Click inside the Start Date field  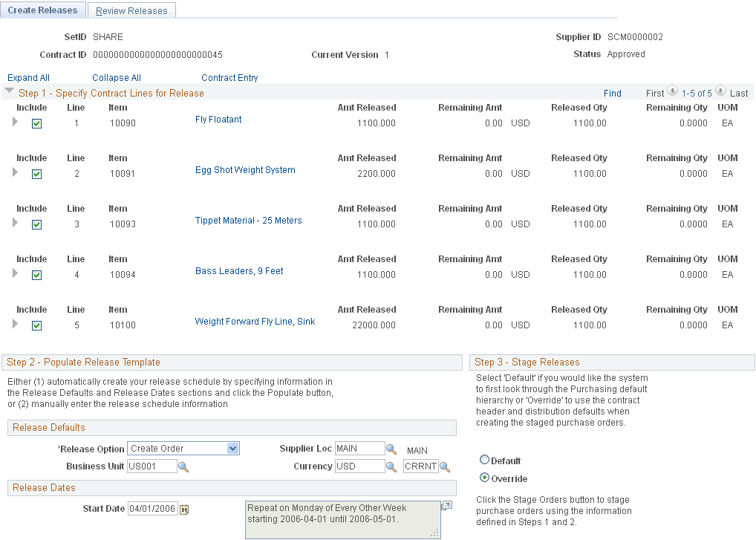[152, 509]
